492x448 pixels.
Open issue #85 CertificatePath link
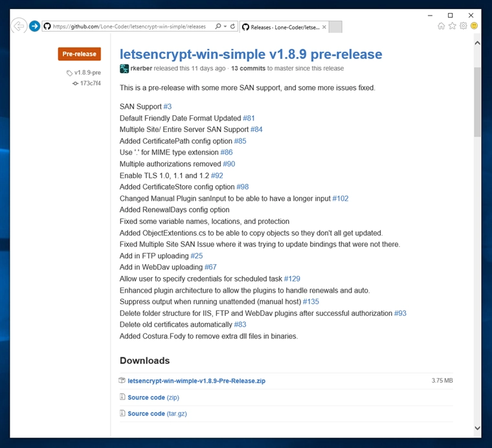(240, 141)
